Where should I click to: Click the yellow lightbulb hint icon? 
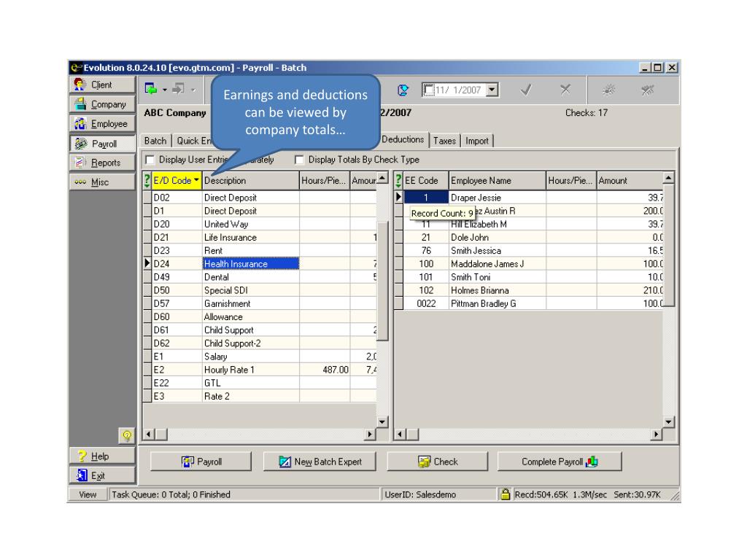click(x=127, y=435)
